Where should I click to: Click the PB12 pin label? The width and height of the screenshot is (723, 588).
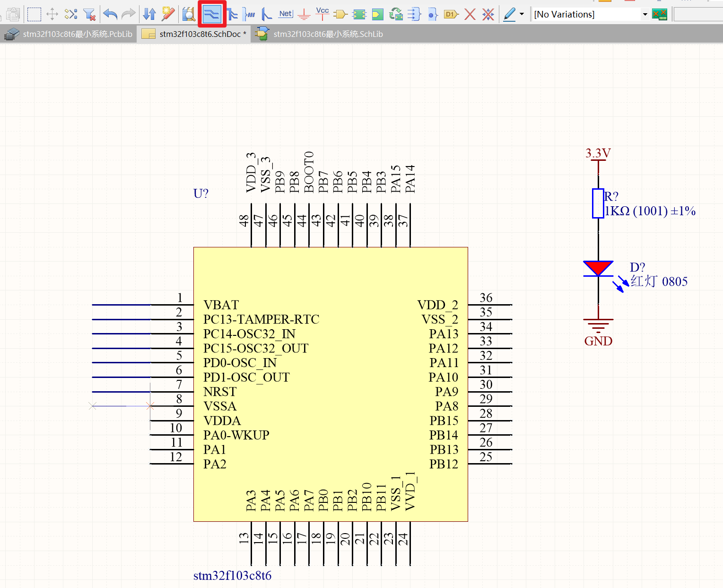444,464
